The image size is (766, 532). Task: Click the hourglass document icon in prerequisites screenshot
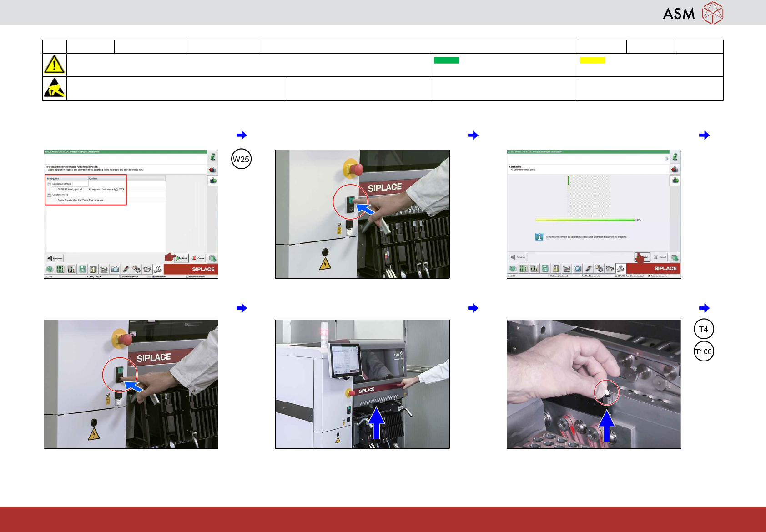click(93, 269)
